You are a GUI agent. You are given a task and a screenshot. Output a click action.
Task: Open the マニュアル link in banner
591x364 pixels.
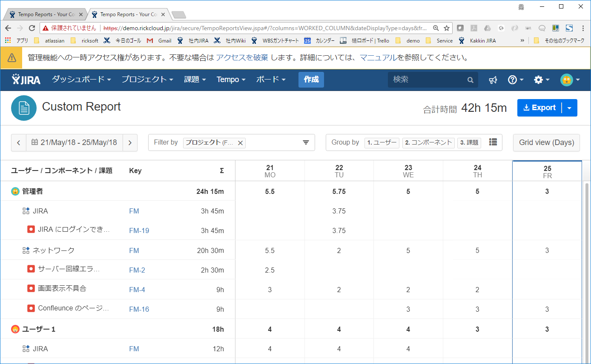(x=379, y=58)
